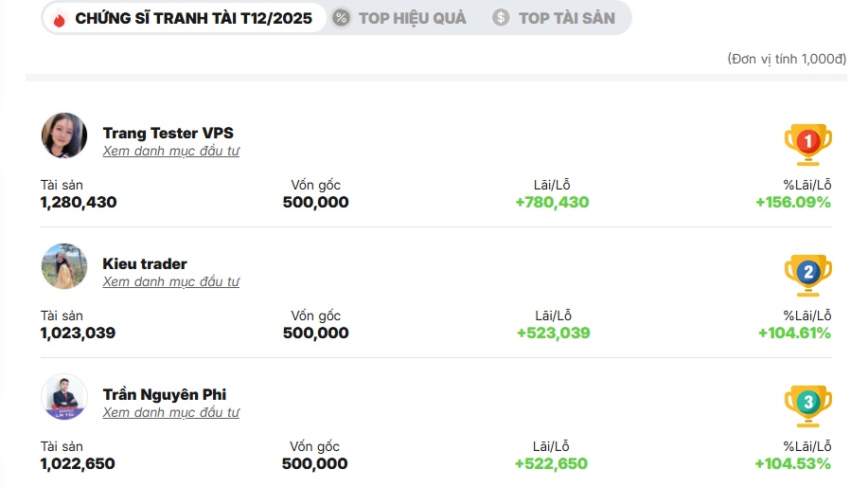View Trang Tester VPS investment portfolio link
The width and height of the screenshot is (868, 487).
point(170,151)
